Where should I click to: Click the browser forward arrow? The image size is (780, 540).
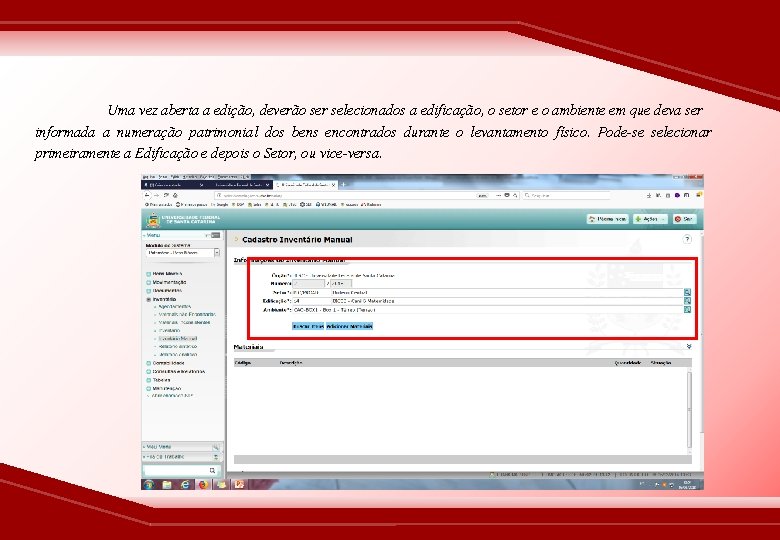tap(156, 195)
